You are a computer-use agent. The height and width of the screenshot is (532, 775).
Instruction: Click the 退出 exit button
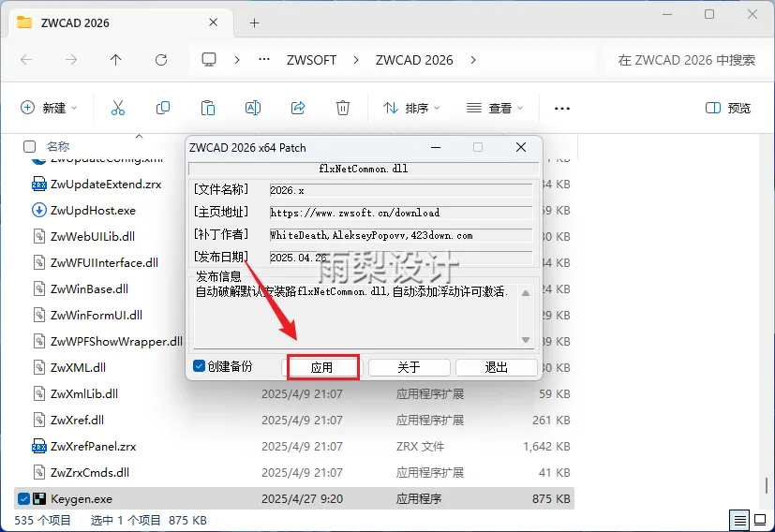pos(497,367)
